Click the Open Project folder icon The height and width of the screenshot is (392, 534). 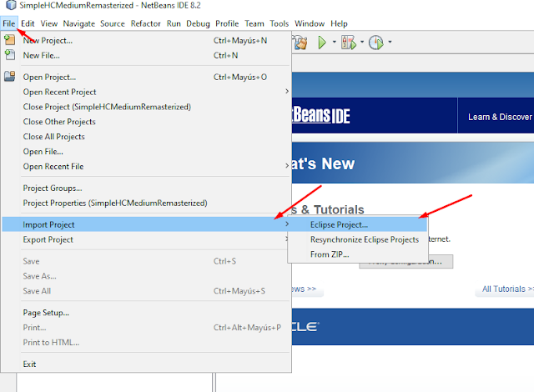[x=9, y=76]
